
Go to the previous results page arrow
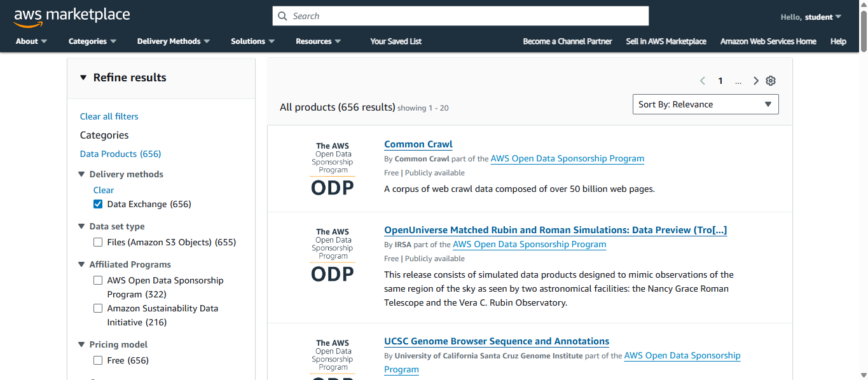click(x=703, y=81)
